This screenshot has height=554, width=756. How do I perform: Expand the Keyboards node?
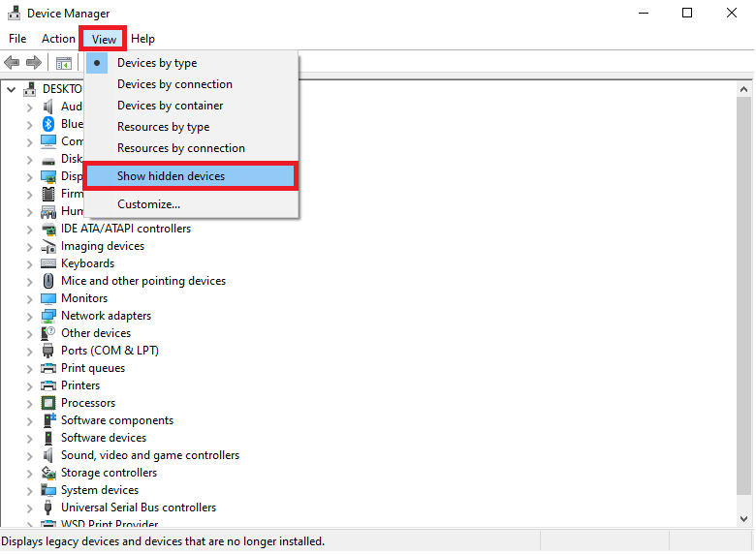coord(30,264)
